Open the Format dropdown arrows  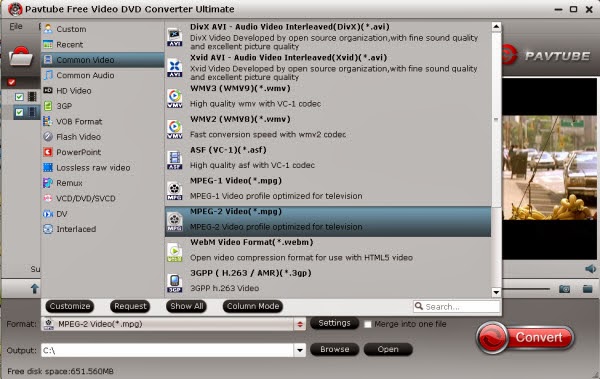tap(300, 324)
